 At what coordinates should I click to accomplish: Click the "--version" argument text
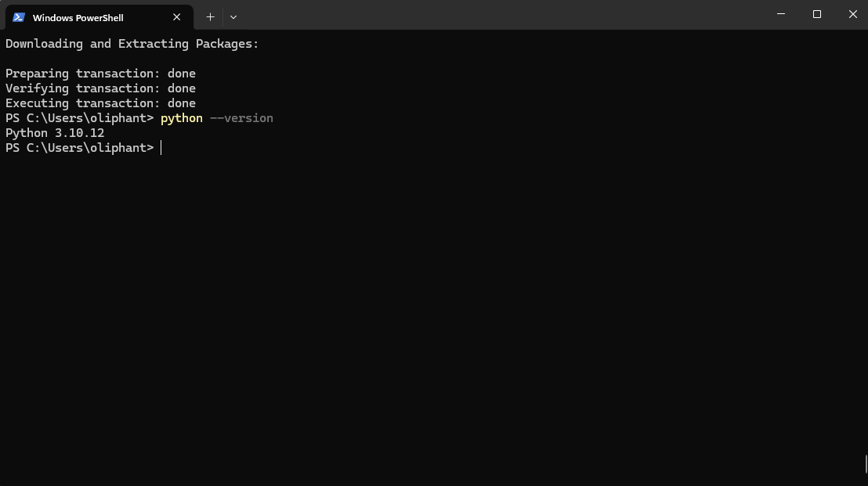[241, 118]
